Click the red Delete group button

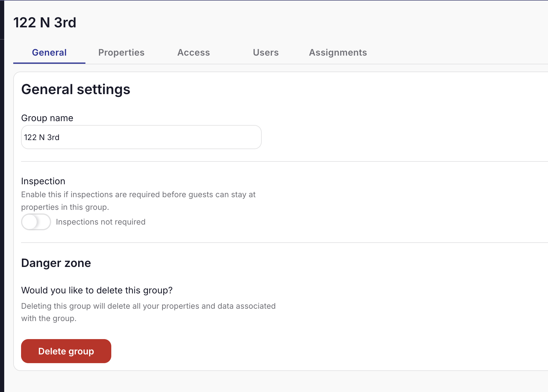coord(66,351)
